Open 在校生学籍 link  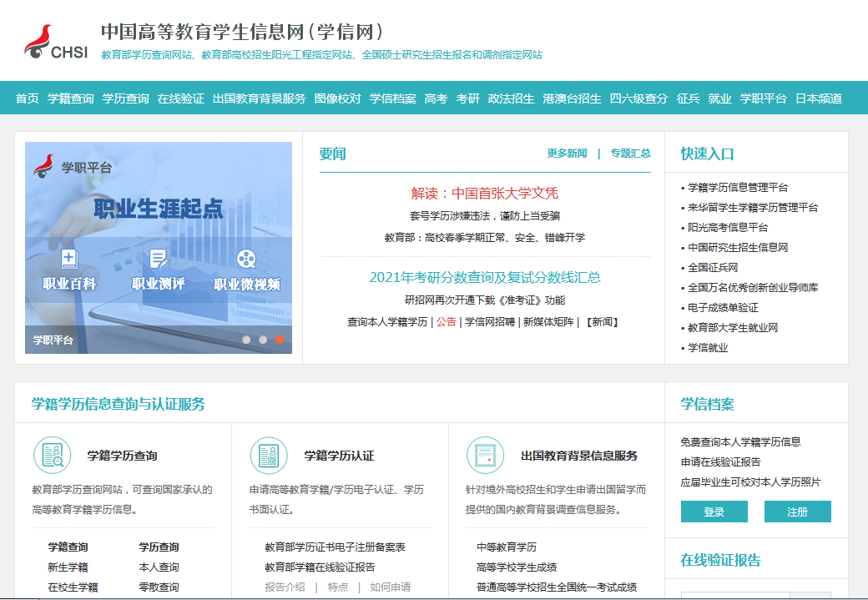pyautogui.click(x=73, y=587)
